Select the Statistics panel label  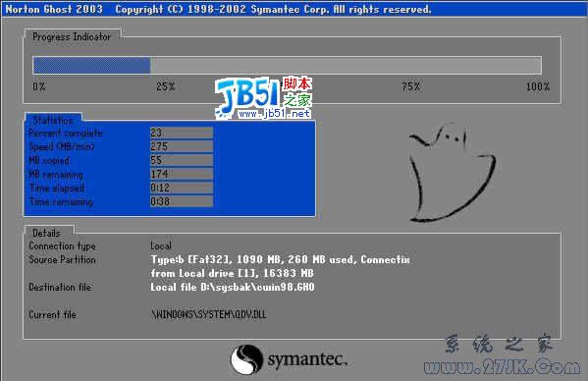pos(53,120)
